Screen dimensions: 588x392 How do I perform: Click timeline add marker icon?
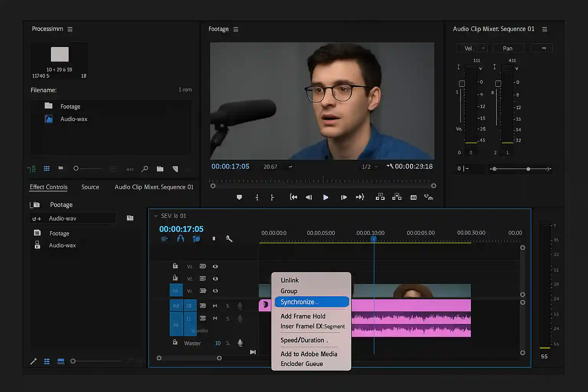[214, 238]
